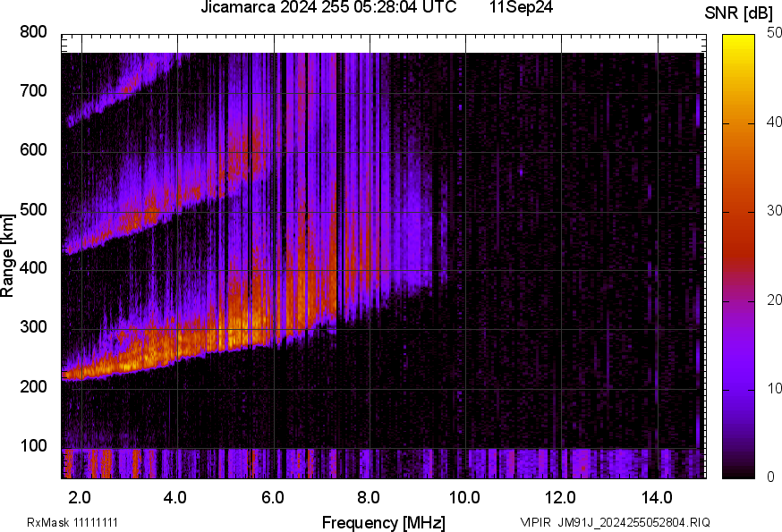Click the "RxMask 11111111" text
The image size is (782, 532).
point(72,522)
